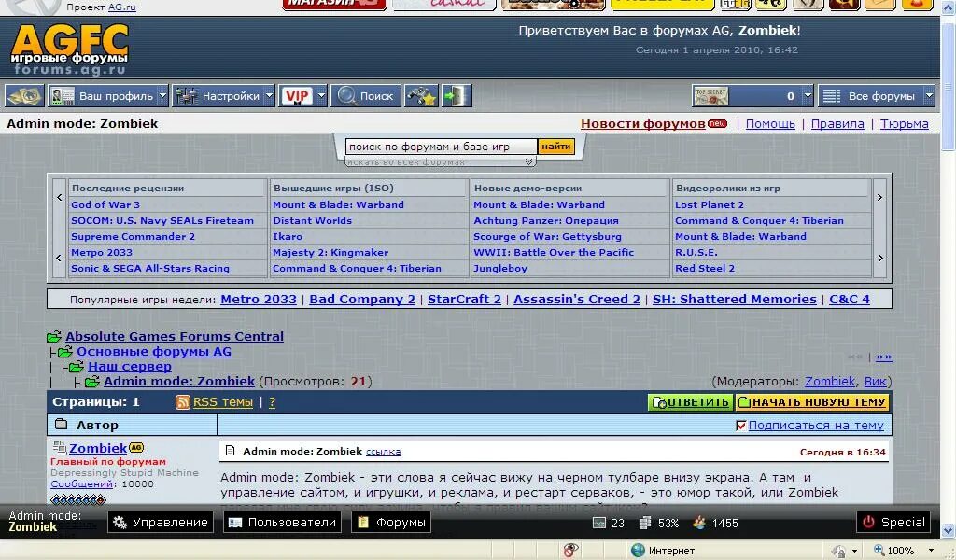The image size is (956, 560).
Task: Open Absolute Games Forums Central tree node
Action: point(175,336)
